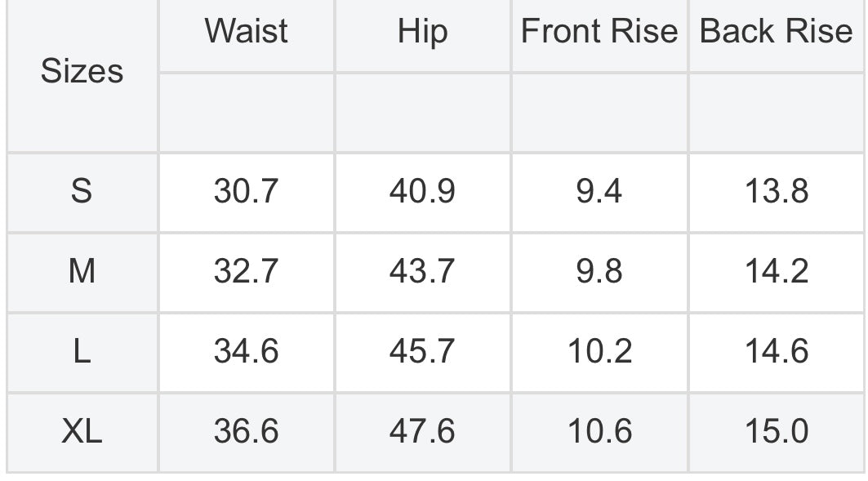Click the waist value 30.7

point(247,191)
